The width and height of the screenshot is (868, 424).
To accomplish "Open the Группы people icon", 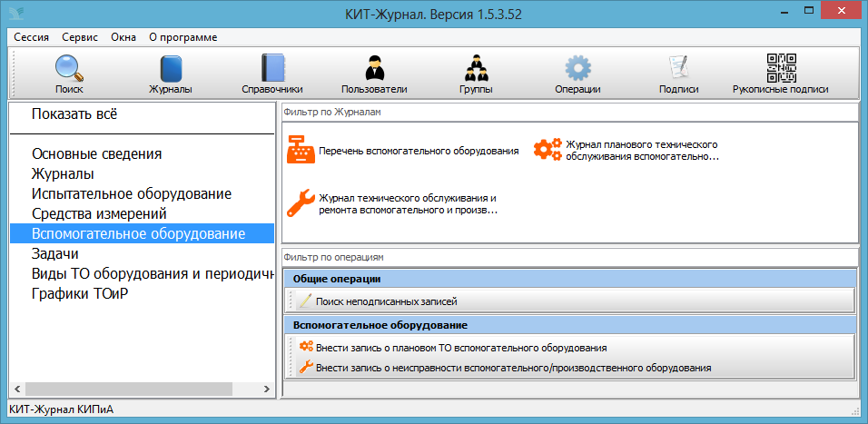I will (476, 68).
